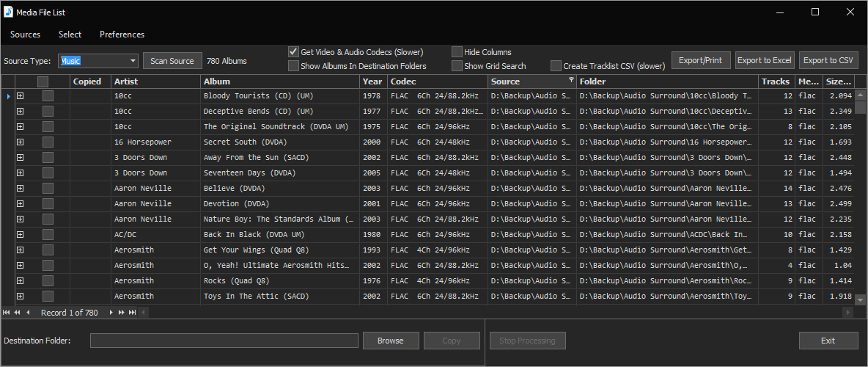
Task: Go to next record arrow
Action: (111, 313)
